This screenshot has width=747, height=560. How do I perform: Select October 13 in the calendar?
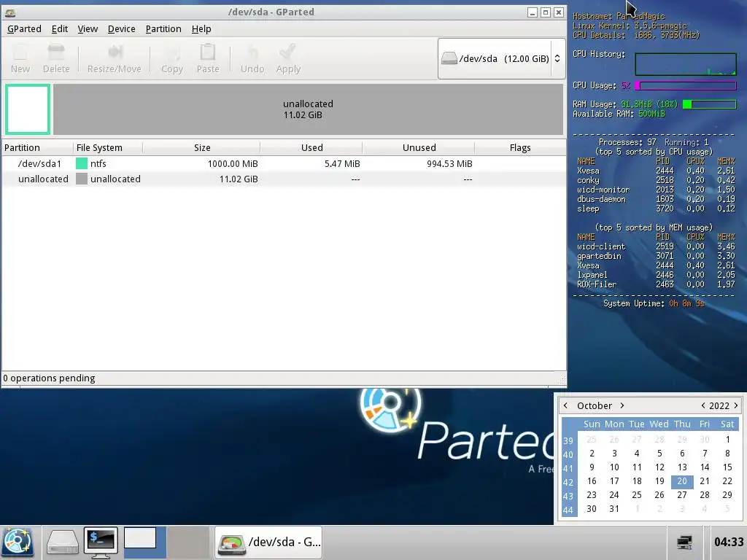[682, 467]
